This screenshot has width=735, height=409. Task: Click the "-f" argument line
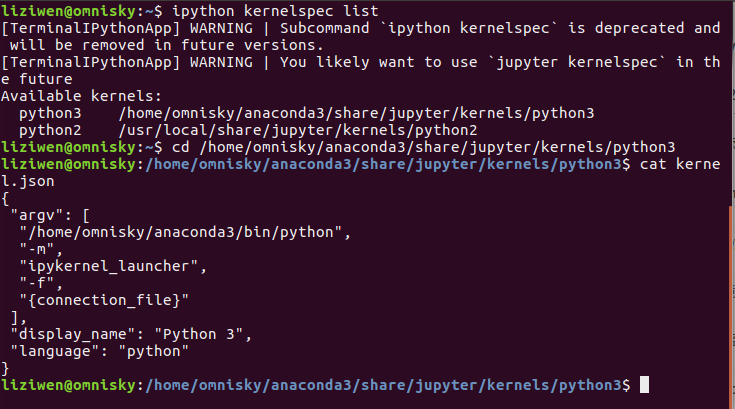click(41, 283)
